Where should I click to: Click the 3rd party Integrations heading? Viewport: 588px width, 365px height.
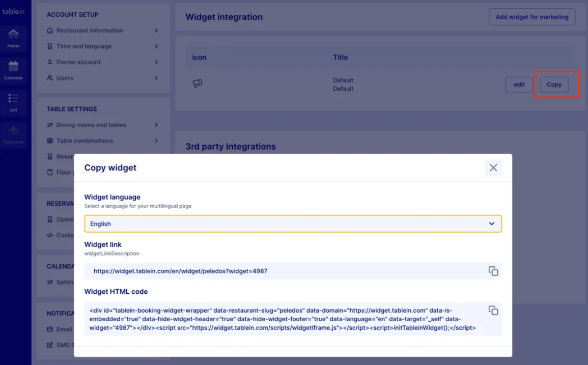[231, 146]
